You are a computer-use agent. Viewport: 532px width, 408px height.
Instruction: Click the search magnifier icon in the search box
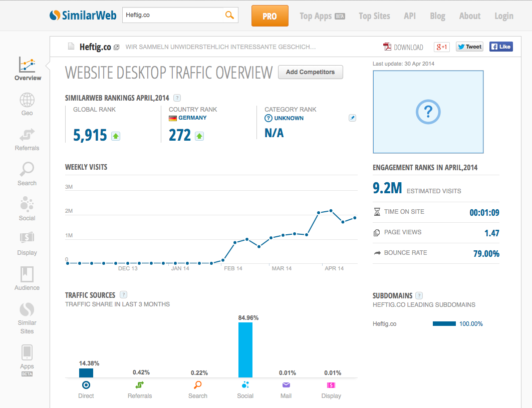(x=229, y=15)
